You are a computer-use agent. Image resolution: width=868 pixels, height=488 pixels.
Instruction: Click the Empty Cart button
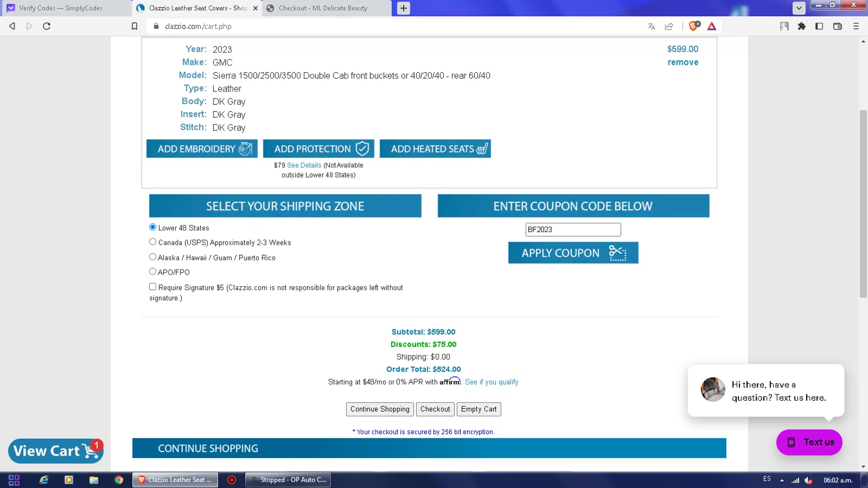point(479,409)
